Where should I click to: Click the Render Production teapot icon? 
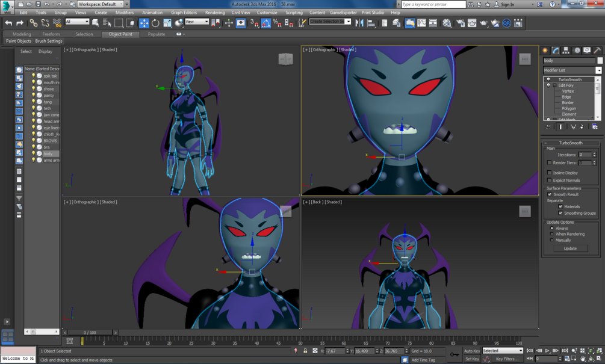coord(483,23)
